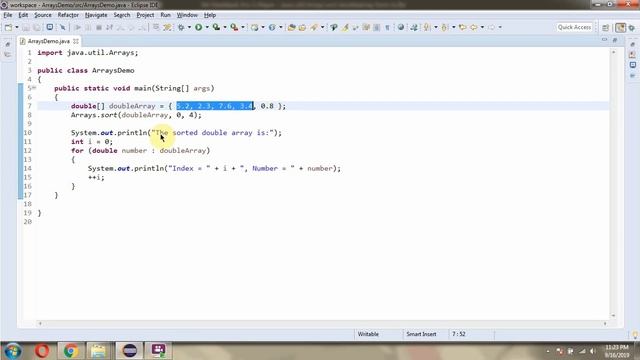The width and height of the screenshot is (640, 360).
Task: Click the New Java Package icon
Action: tap(255, 27)
